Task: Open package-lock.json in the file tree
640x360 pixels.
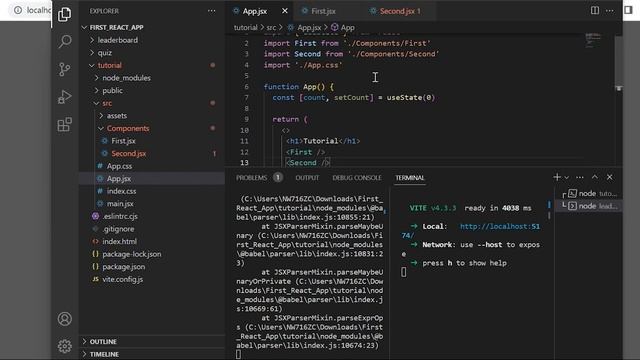Action: coord(132,254)
